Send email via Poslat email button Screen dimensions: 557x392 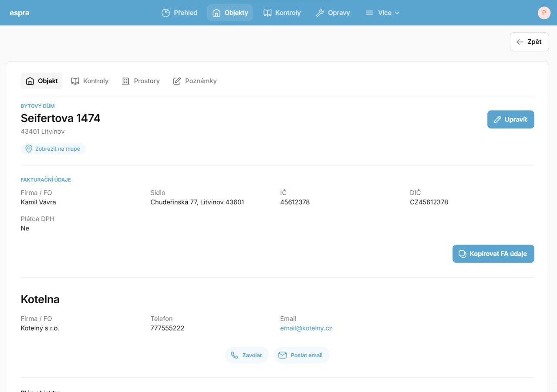tap(301, 355)
